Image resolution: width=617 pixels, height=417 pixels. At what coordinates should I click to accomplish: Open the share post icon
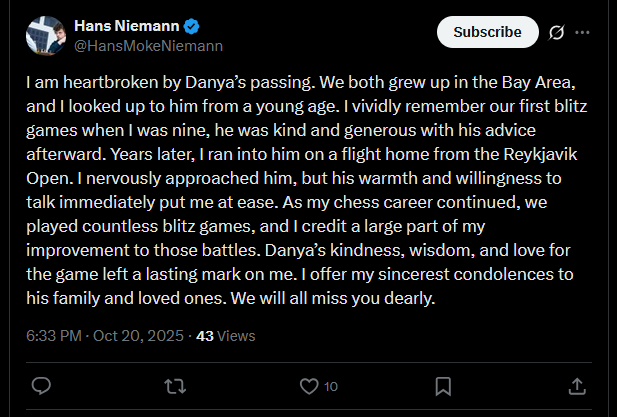point(577,385)
